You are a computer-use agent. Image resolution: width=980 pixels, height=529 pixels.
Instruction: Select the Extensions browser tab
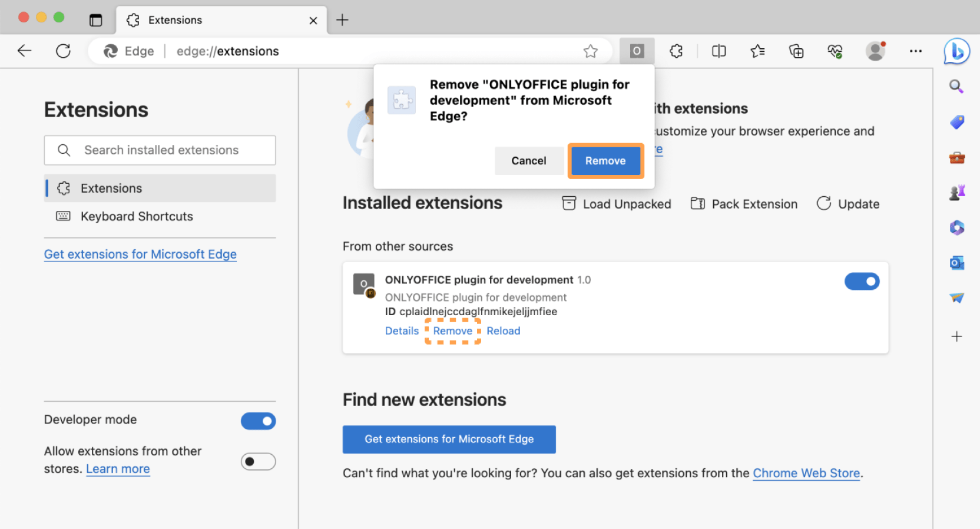pos(221,20)
